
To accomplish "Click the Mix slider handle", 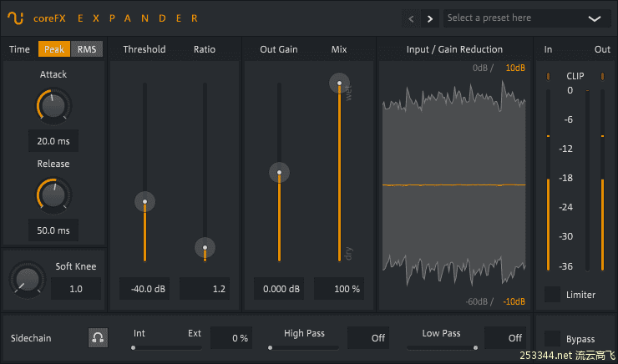I will click(339, 83).
